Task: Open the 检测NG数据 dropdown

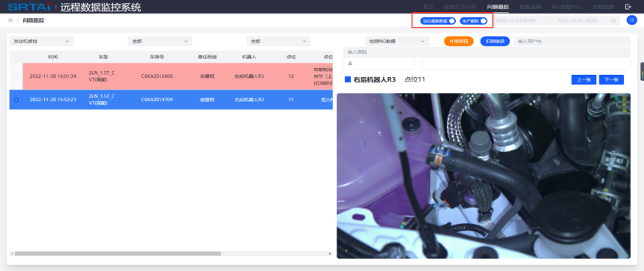Action: [x=397, y=41]
